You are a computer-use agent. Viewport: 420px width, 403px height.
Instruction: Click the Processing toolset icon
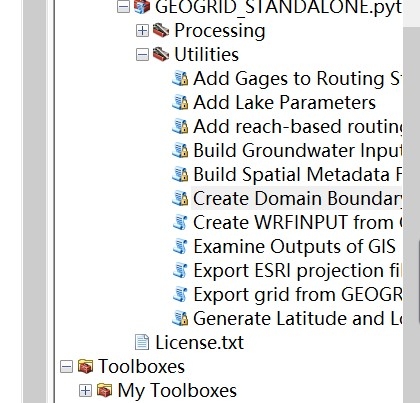[x=161, y=30]
